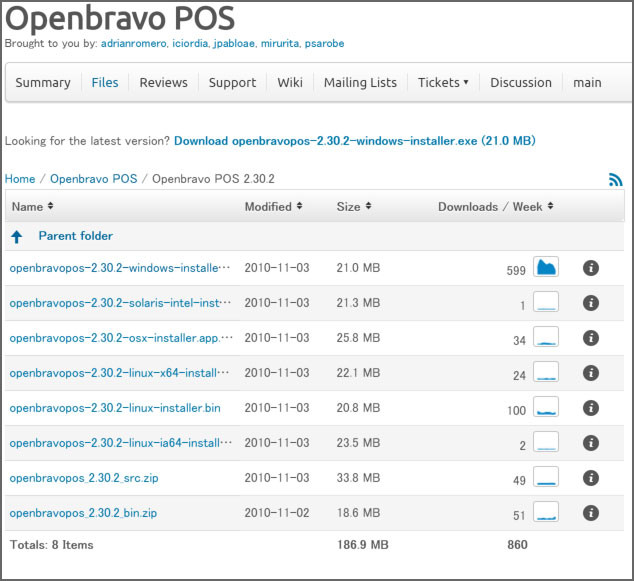
Task: Open info icon for src.zip row
Action: (591, 478)
